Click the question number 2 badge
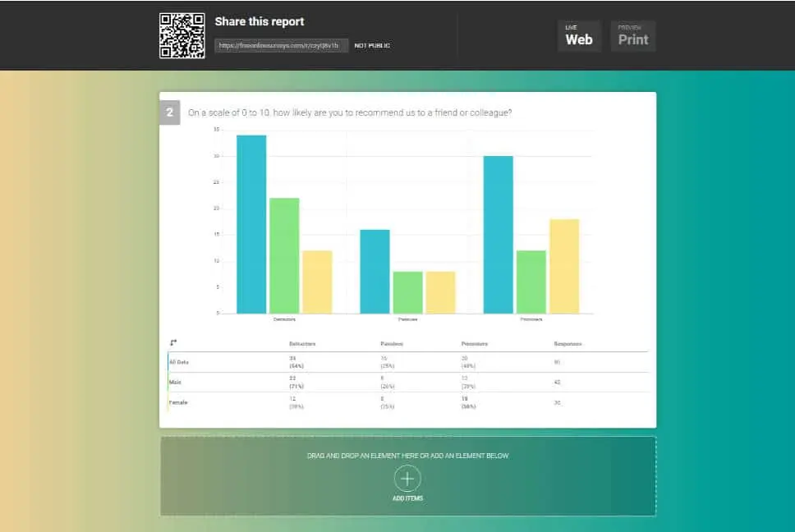The width and height of the screenshot is (795, 532). 169,112
